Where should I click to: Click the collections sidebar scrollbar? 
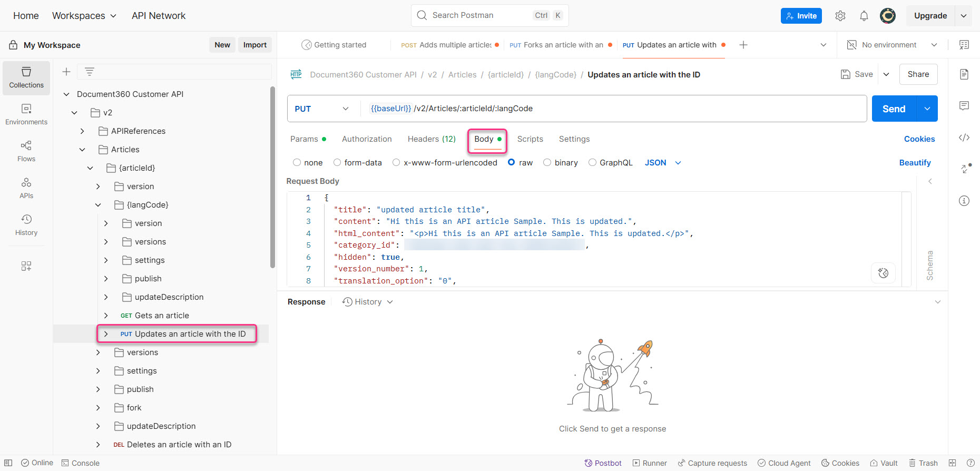pos(272,177)
